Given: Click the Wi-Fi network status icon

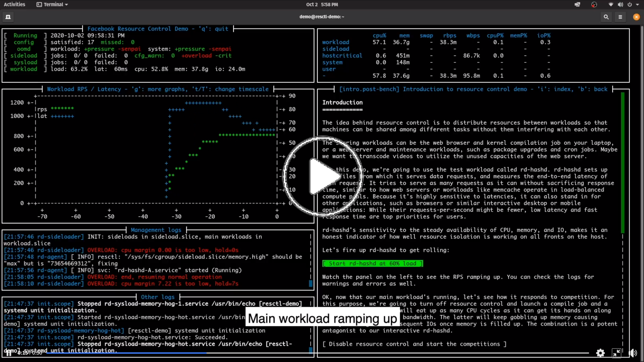Looking at the screenshot, I should click(x=611, y=5).
